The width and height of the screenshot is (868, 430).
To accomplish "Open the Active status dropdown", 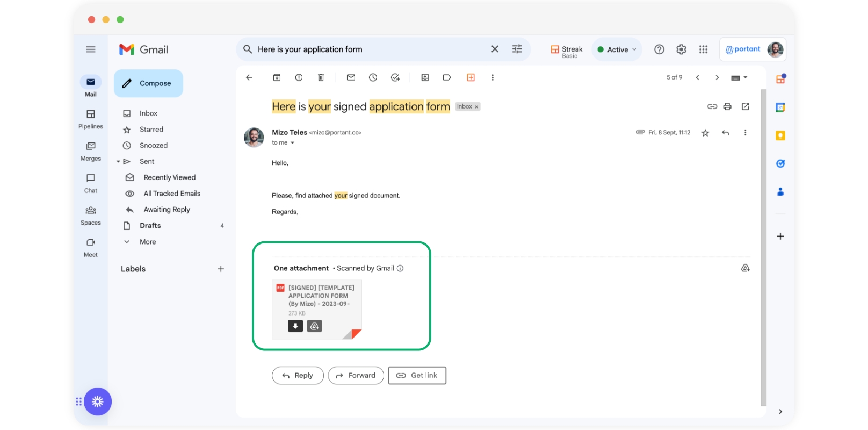I will pos(617,49).
